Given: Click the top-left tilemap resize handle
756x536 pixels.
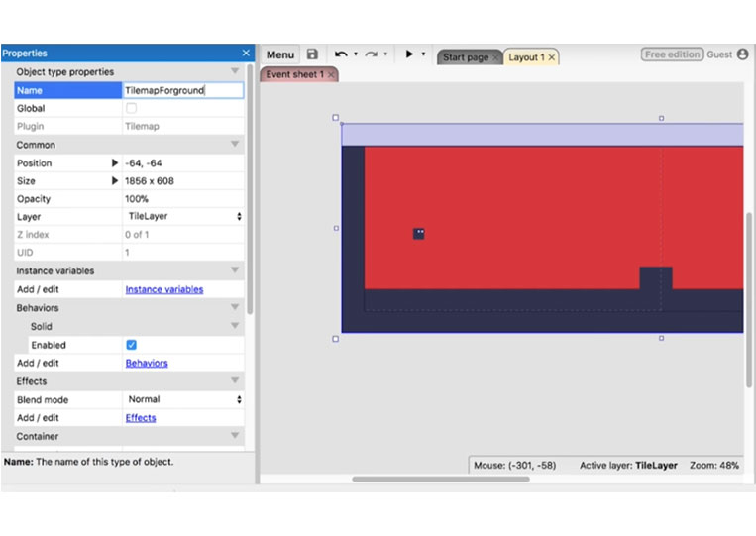Looking at the screenshot, I should click(x=336, y=118).
